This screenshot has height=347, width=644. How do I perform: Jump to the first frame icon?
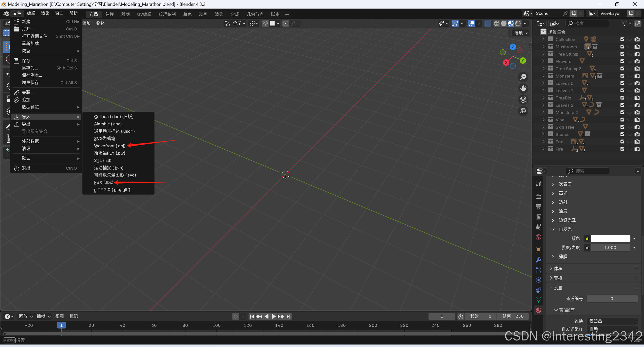(x=252, y=316)
